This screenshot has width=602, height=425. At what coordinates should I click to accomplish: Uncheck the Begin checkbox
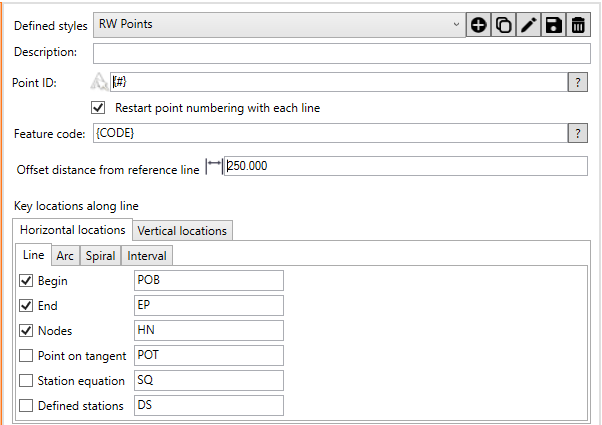pyautogui.click(x=26, y=281)
